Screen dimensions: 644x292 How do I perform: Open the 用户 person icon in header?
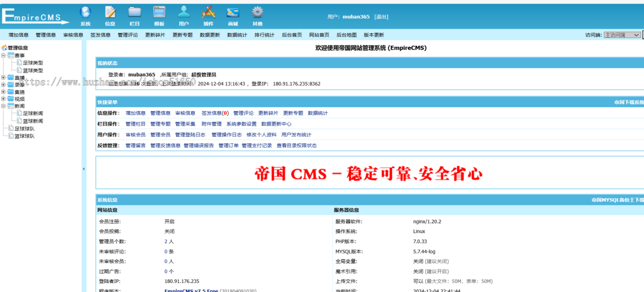184,12
